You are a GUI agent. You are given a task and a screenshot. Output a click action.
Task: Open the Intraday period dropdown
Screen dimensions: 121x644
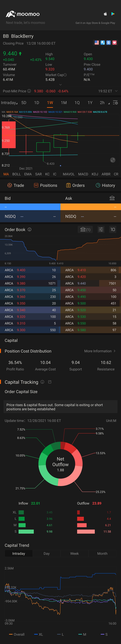pos(9,103)
